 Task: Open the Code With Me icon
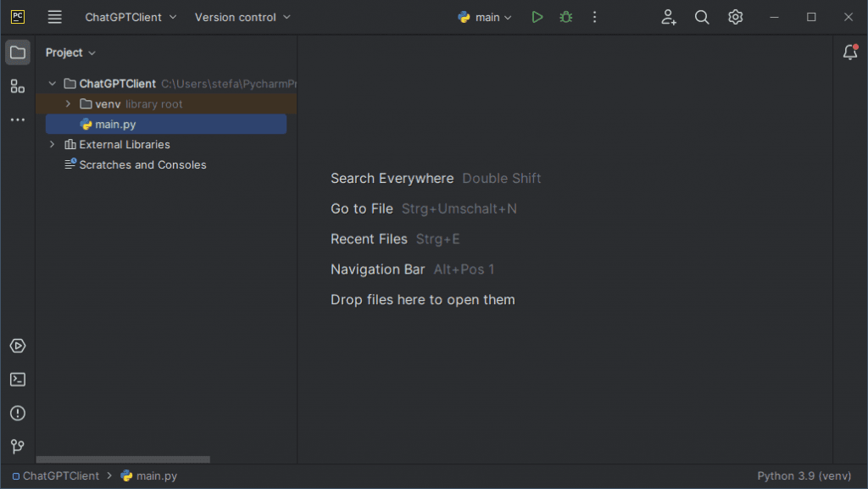669,17
